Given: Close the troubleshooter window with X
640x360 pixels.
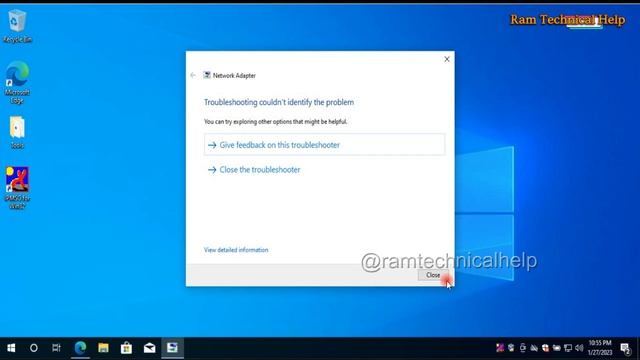Looking at the screenshot, I should [x=447, y=59].
